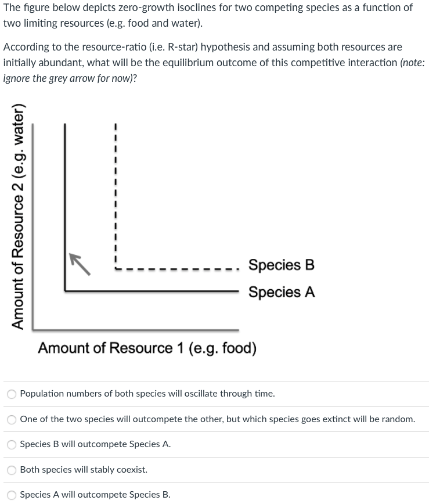The height and width of the screenshot is (504, 429).
Task: Click the oscillate through time answer text
Action: click(x=147, y=394)
